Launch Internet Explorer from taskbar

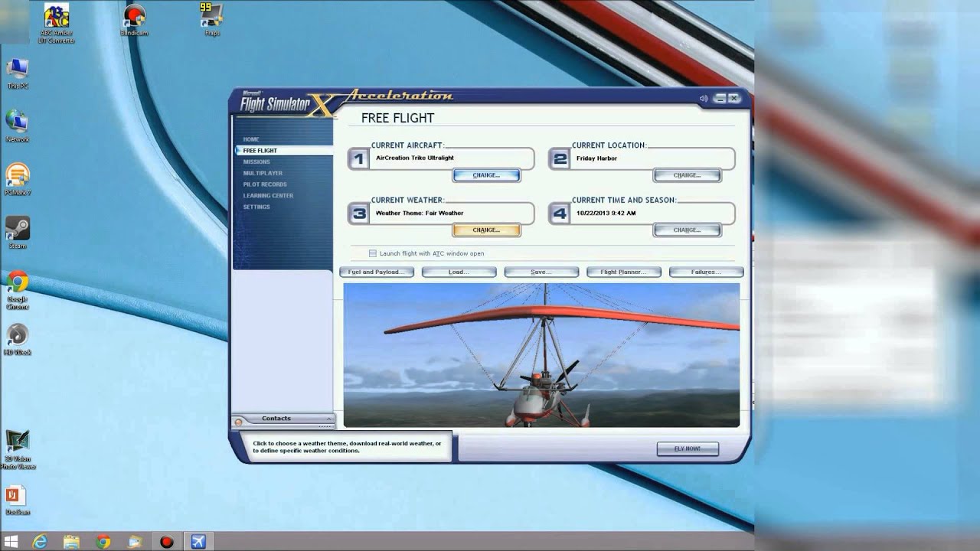40,542
